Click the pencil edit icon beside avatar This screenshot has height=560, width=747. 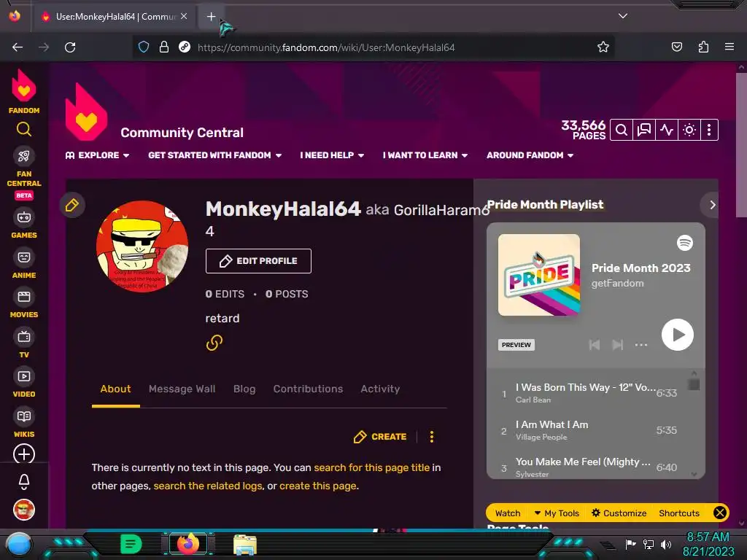(x=72, y=205)
